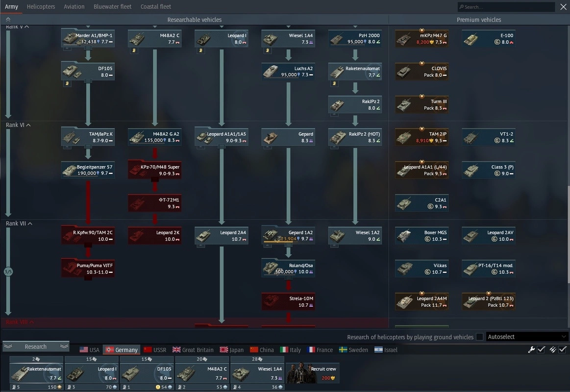Image resolution: width=570 pixels, height=392 pixels.
Task: Select the Strela-10M locked vehicle
Action: pyautogui.click(x=288, y=301)
